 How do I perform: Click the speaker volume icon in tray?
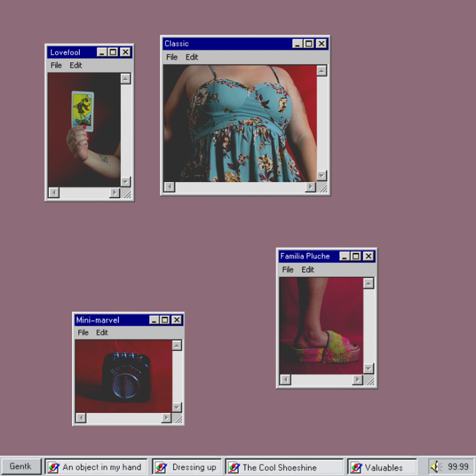pyautogui.click(x=436, y=467)
